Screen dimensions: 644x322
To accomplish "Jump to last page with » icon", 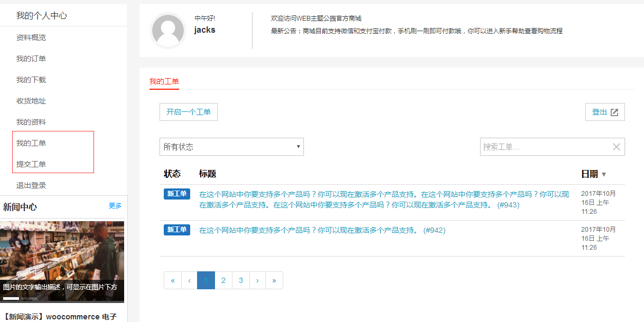I will tap(274, 280).
